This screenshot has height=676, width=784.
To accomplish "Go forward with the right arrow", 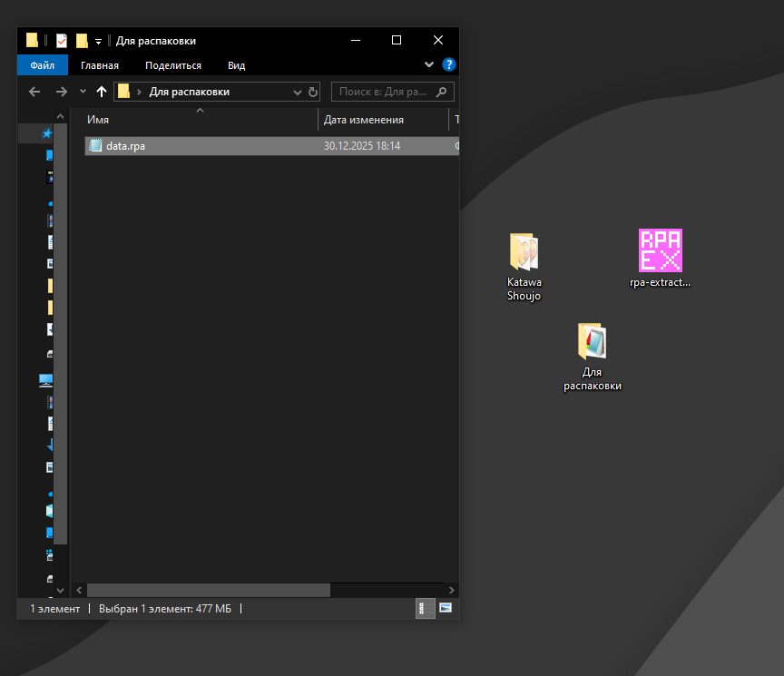I will 62,92.
